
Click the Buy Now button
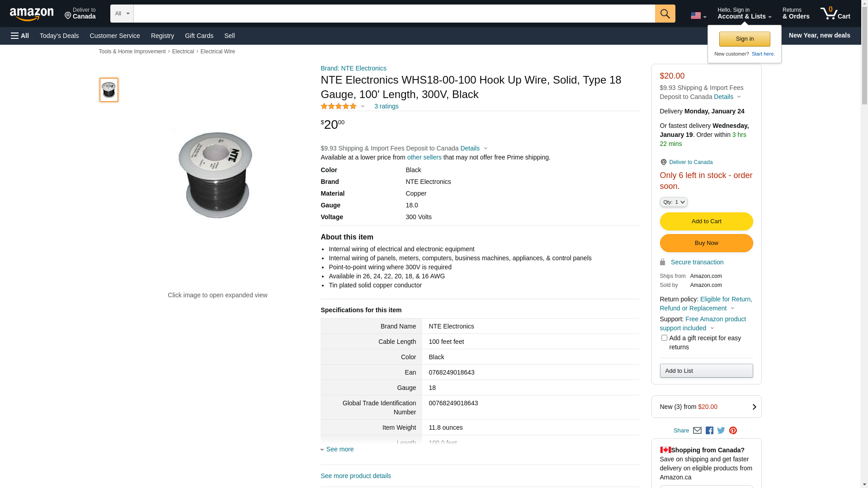706,243
